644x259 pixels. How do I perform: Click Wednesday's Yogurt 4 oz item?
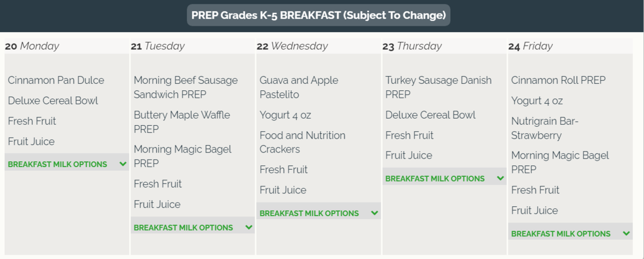[x=285, y=115]
